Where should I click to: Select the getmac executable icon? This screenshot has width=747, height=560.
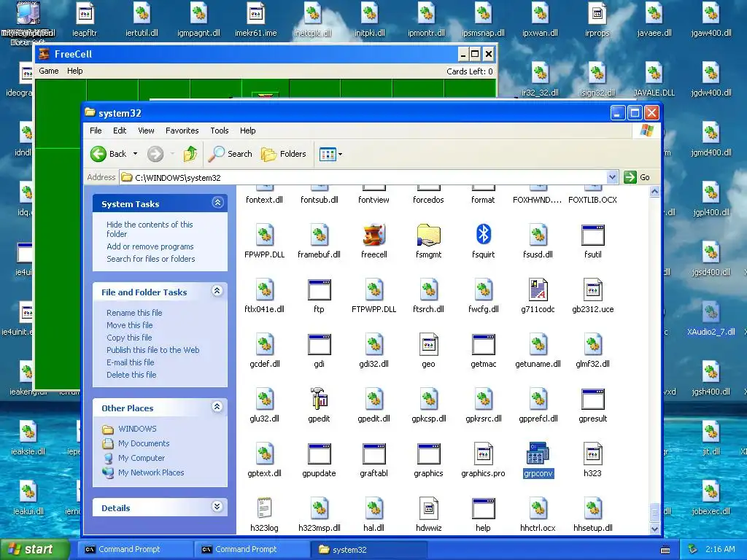(483, 345)
